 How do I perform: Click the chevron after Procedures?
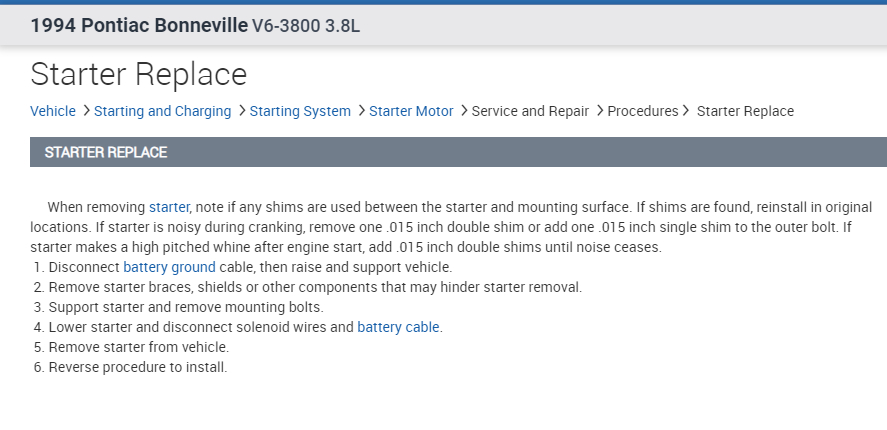pyautogui.click(x=686, y=111)
